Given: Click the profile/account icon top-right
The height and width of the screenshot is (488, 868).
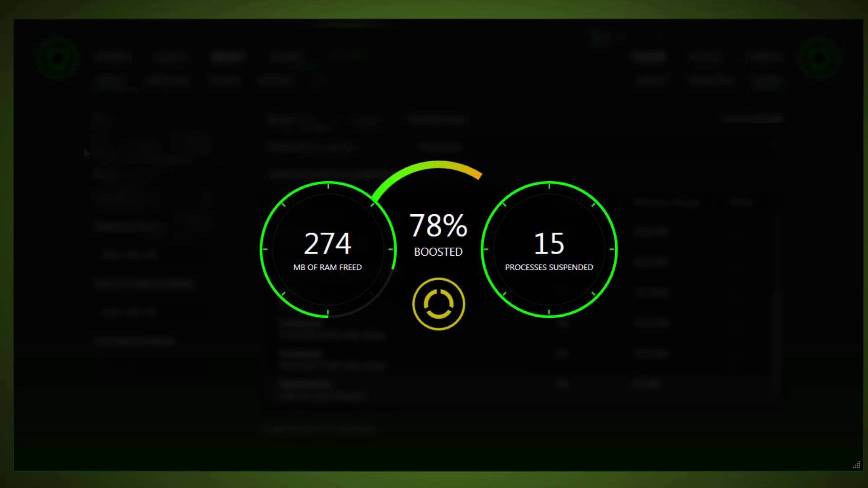Looking at the screenshot, I should [x=820, y=57].
